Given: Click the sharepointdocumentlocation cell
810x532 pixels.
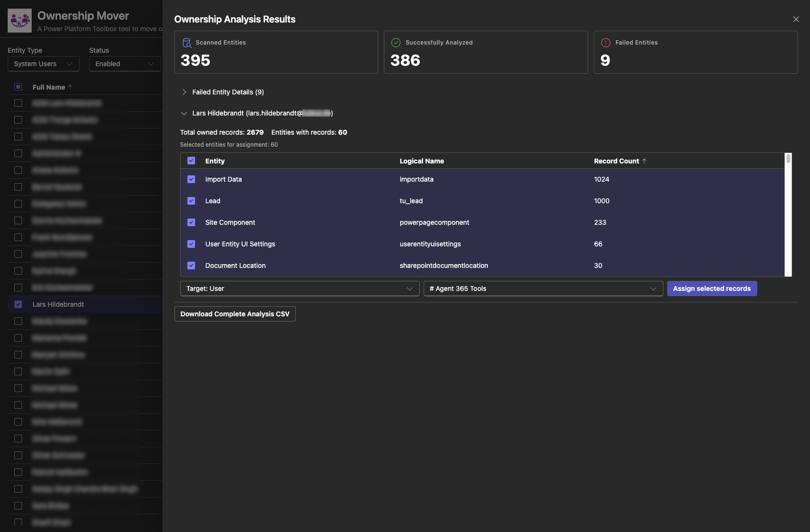Looking at the screenshot, I should coord(444,266).
